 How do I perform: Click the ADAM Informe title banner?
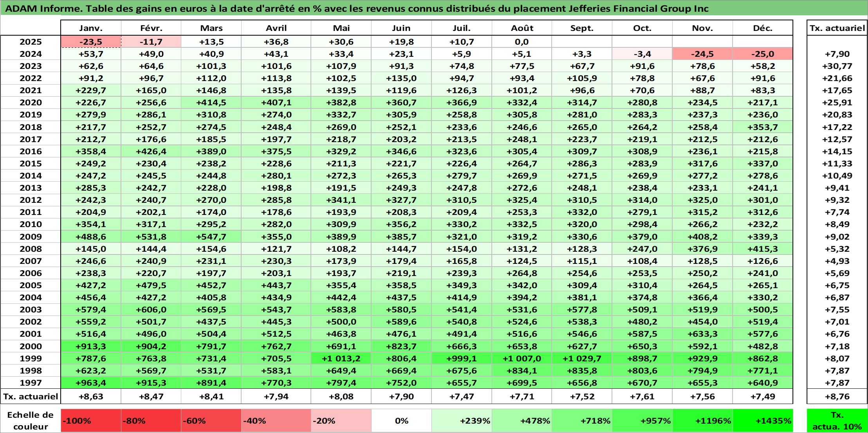tap(434, 8)
